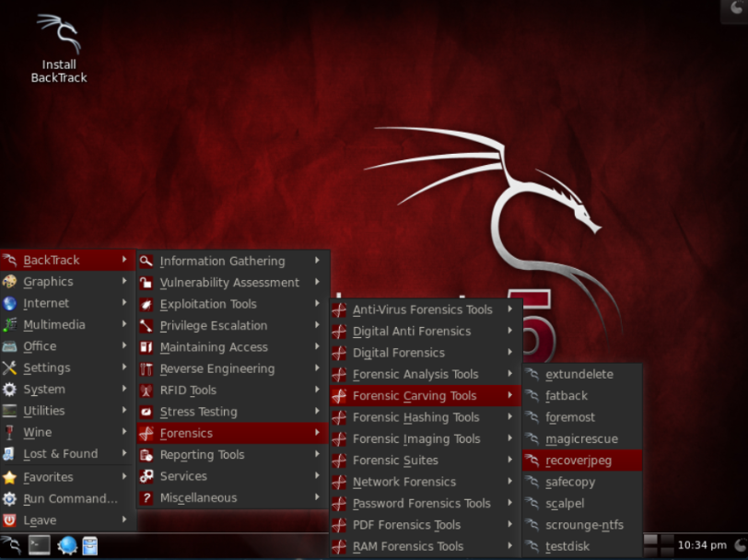Image resolution: width=748 pixels, height=560 pixels.
Task: Open Forensic Carving Tools submenu
Action: coord(425,396)
